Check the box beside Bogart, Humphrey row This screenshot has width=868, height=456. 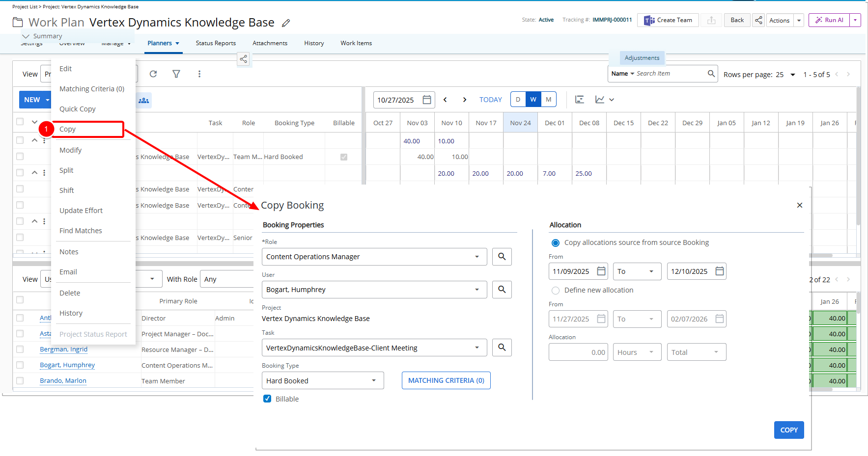pos(20,365)
